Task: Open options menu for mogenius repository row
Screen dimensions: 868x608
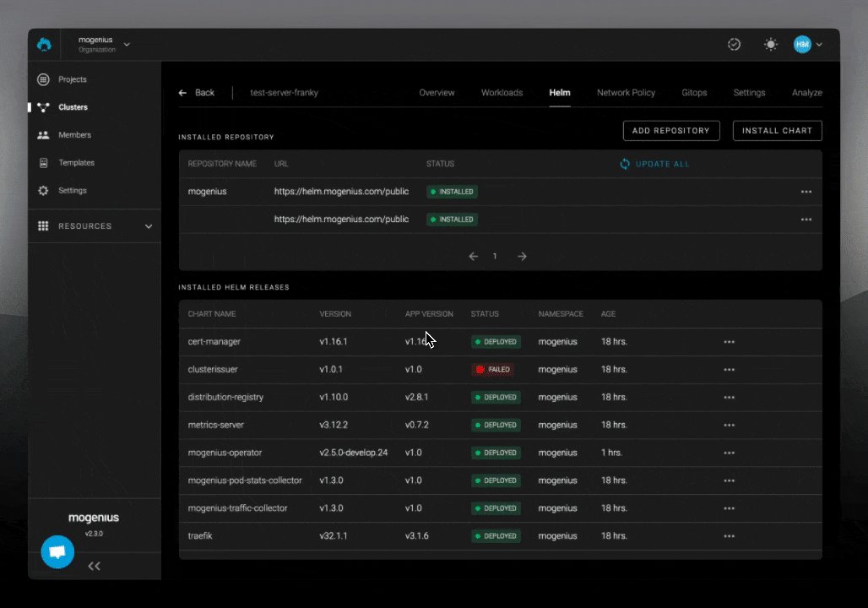Action: click(806, 192)
